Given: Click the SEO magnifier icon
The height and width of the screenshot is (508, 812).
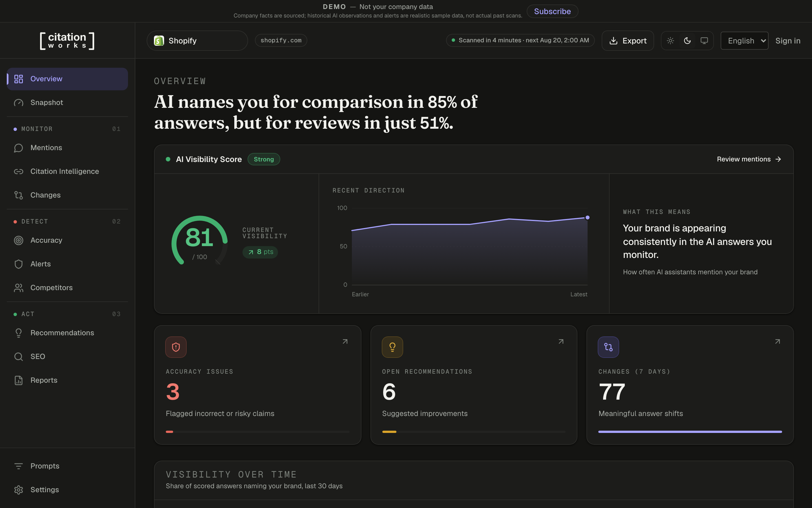Looking at the screenshot, I should pos(18,356).
